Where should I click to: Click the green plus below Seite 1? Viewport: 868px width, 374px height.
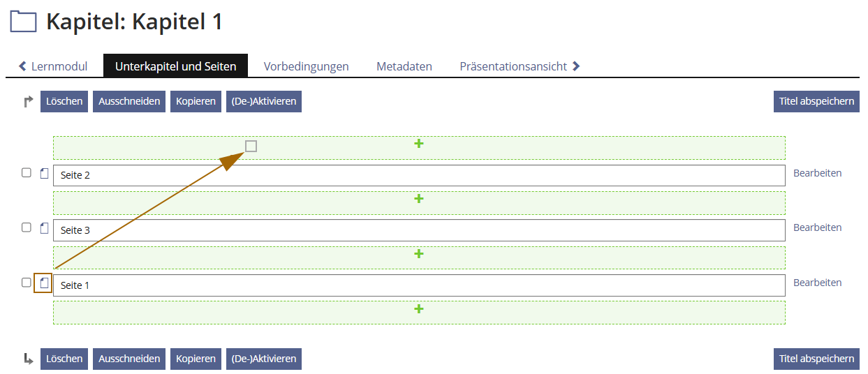click(x=419, y=309)
